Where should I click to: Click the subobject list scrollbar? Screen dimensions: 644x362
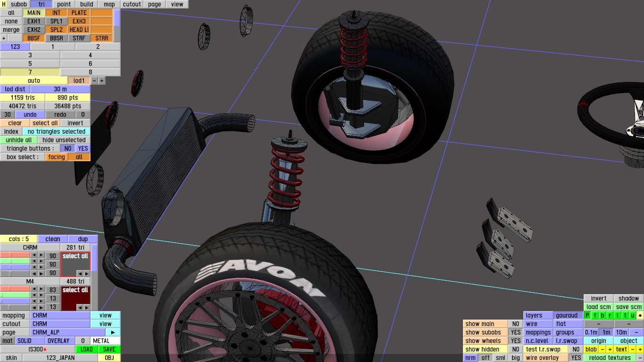tap(117, 25)
